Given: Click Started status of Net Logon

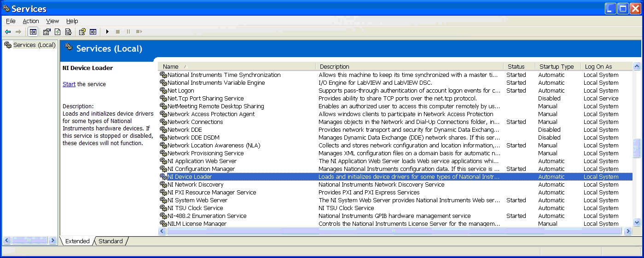Looking at the screenshot, I should coord(516,91).
